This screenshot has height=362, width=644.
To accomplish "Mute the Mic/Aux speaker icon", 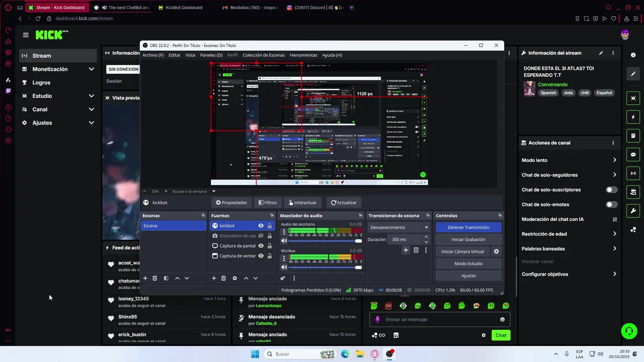I will [284, 267].
